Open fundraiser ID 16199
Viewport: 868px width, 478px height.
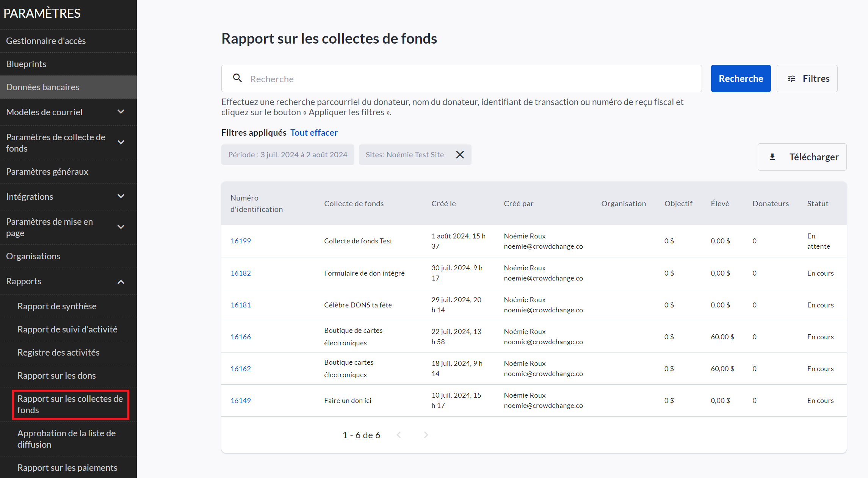(241, 241)
